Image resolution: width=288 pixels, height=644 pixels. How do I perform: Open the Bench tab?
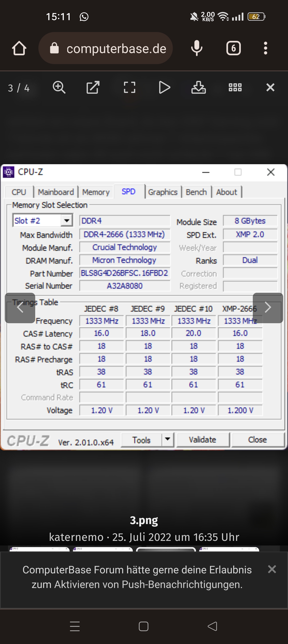pyautogui.click(x=196, y=192)
